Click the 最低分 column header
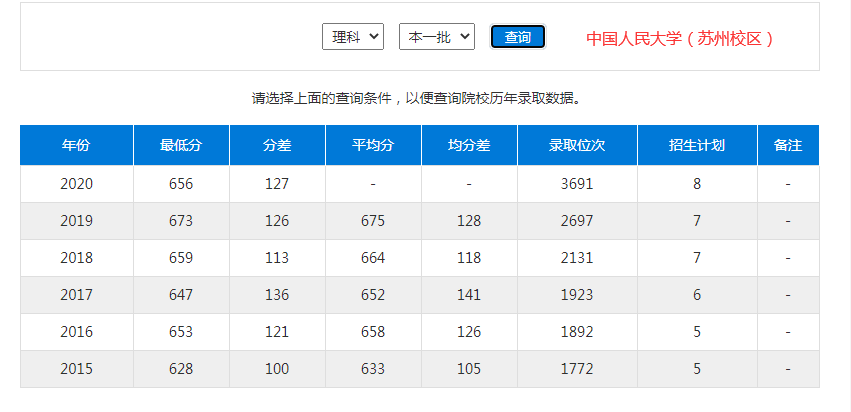The height and width of the screenshot is (412, 851). [181, 145]
